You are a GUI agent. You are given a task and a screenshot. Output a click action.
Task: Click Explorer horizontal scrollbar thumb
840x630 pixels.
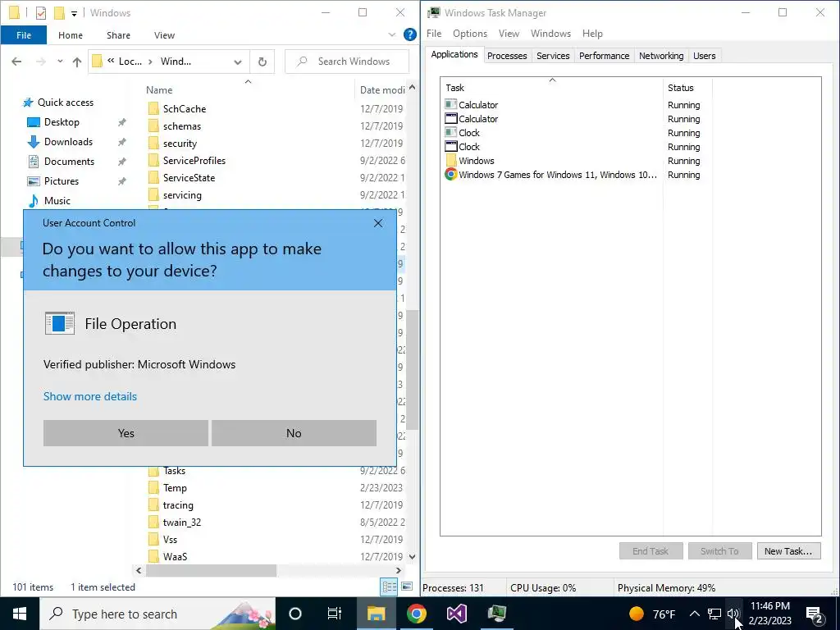pyautogui.click(x=211, y=571)
